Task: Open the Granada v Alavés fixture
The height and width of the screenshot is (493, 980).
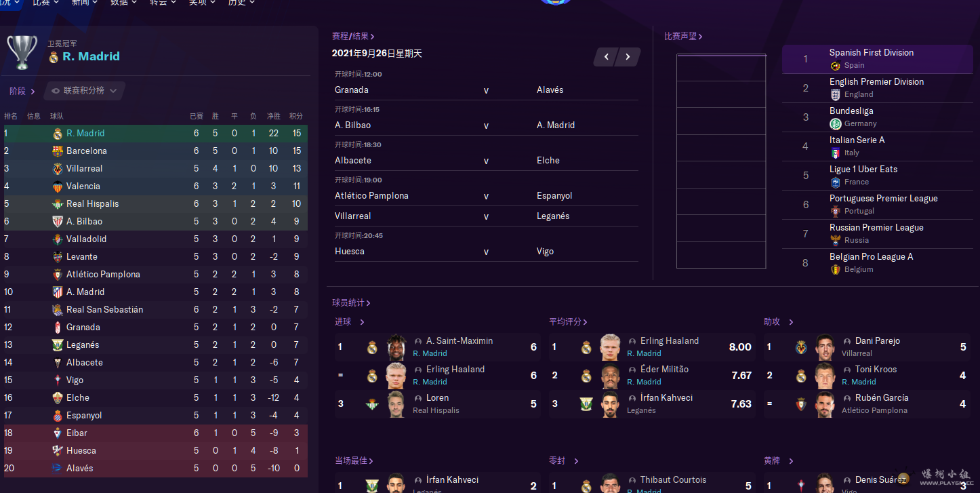Action: (485, 90)
